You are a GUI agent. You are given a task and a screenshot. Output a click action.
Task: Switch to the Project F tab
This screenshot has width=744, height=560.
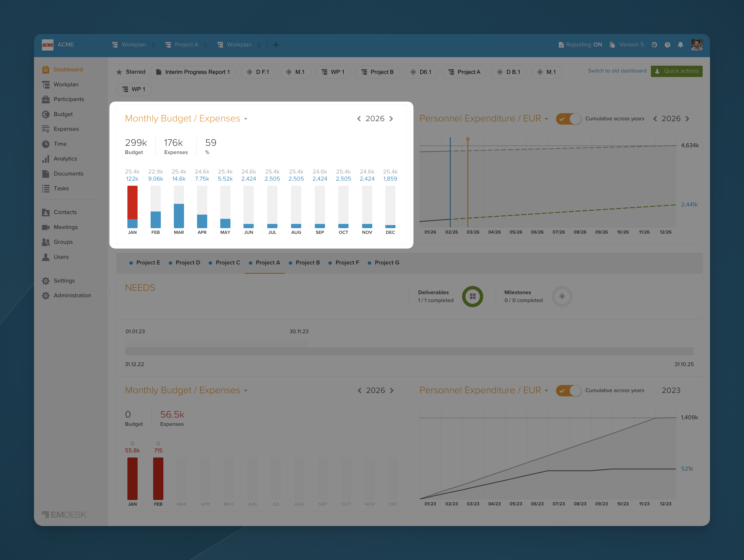347,263
